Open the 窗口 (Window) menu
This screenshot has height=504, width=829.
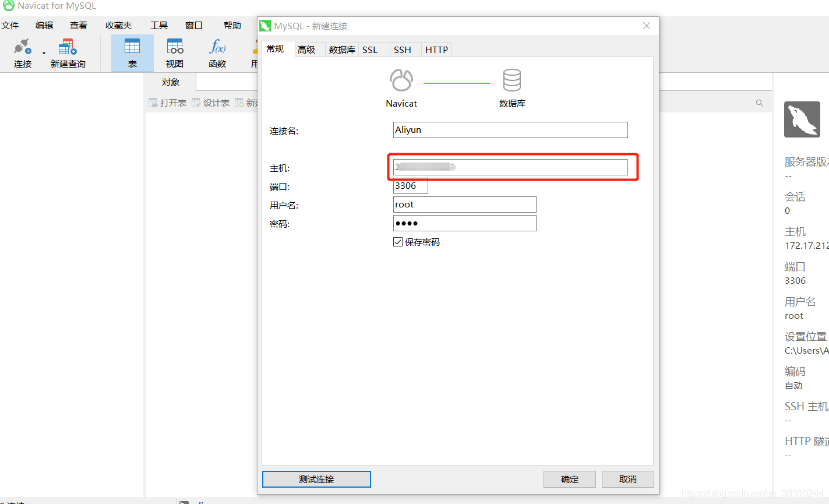click(x=194, y=25)
